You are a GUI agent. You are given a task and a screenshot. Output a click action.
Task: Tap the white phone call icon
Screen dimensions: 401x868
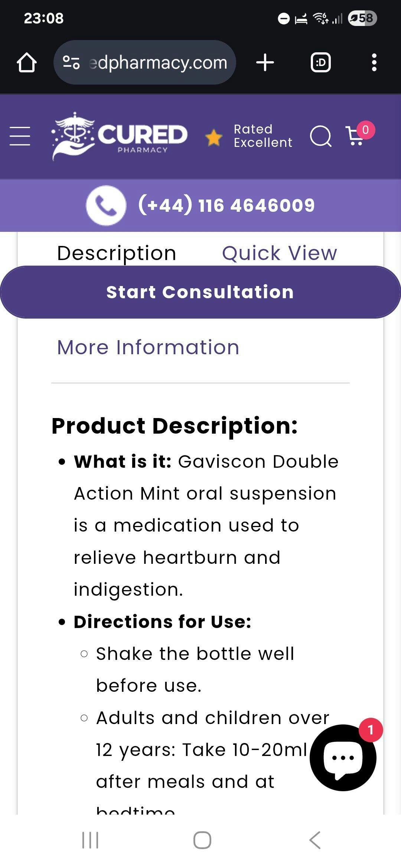coord(106,205)
